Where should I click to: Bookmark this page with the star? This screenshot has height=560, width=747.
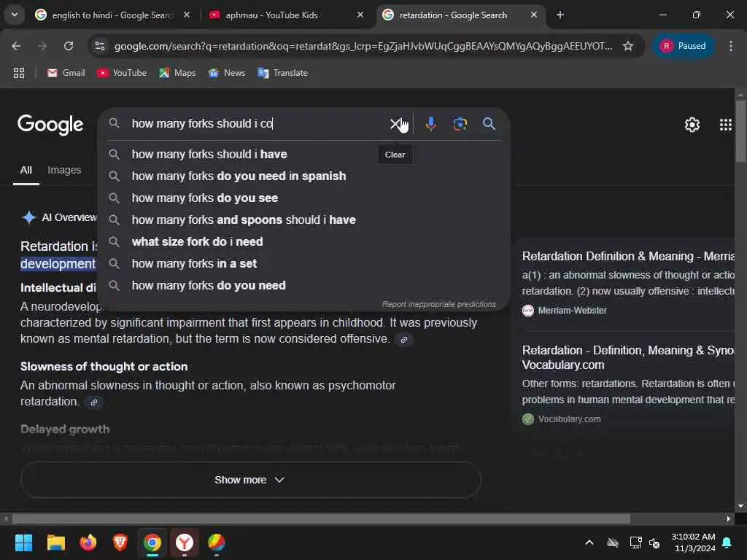tap(628, 46)
